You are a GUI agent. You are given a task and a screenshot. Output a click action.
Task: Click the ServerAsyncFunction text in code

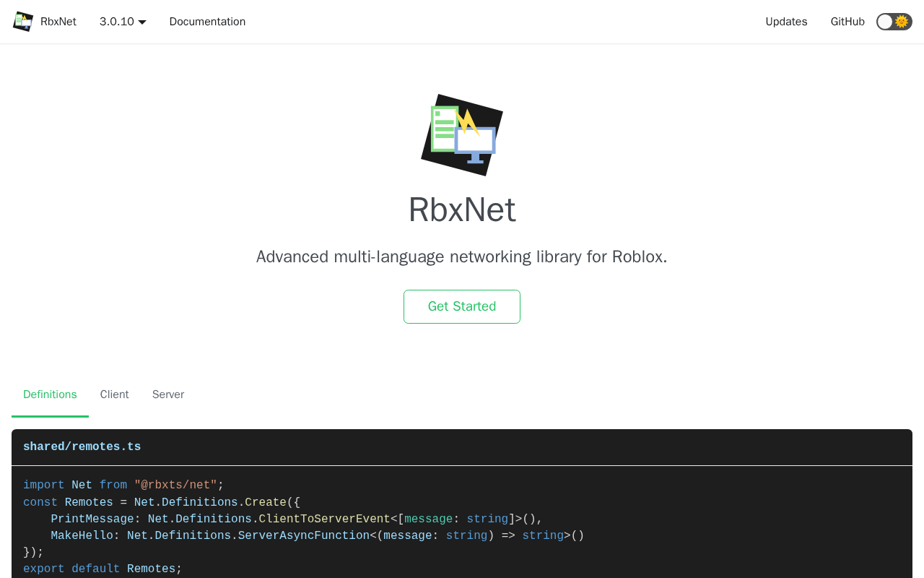click(304, 535)
